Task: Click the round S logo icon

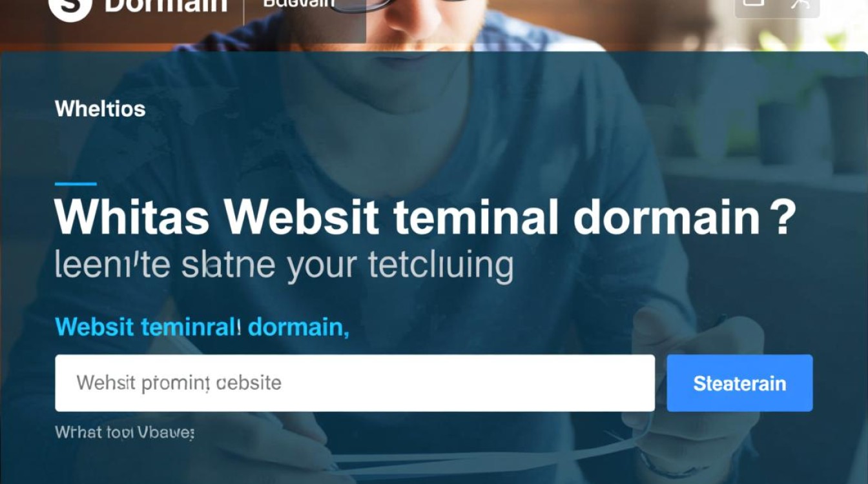Action: tap(70, 8)
